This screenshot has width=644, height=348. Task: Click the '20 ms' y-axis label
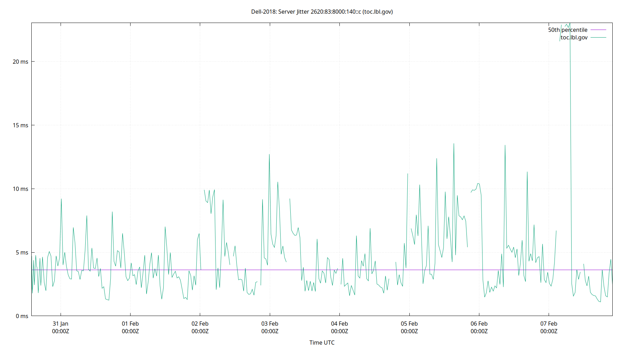click(x=21, y=61)
